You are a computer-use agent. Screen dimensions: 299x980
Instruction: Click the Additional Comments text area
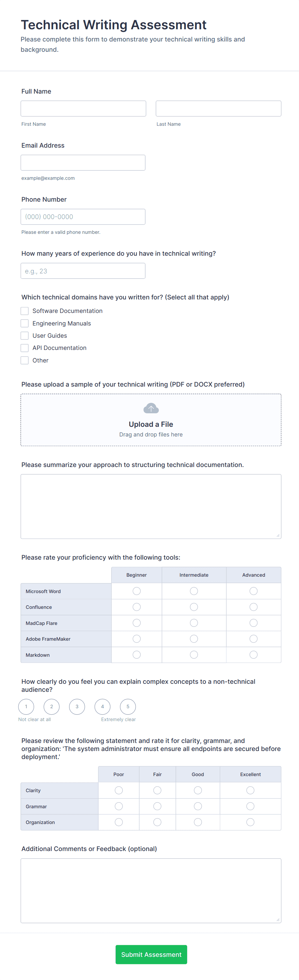151,890
